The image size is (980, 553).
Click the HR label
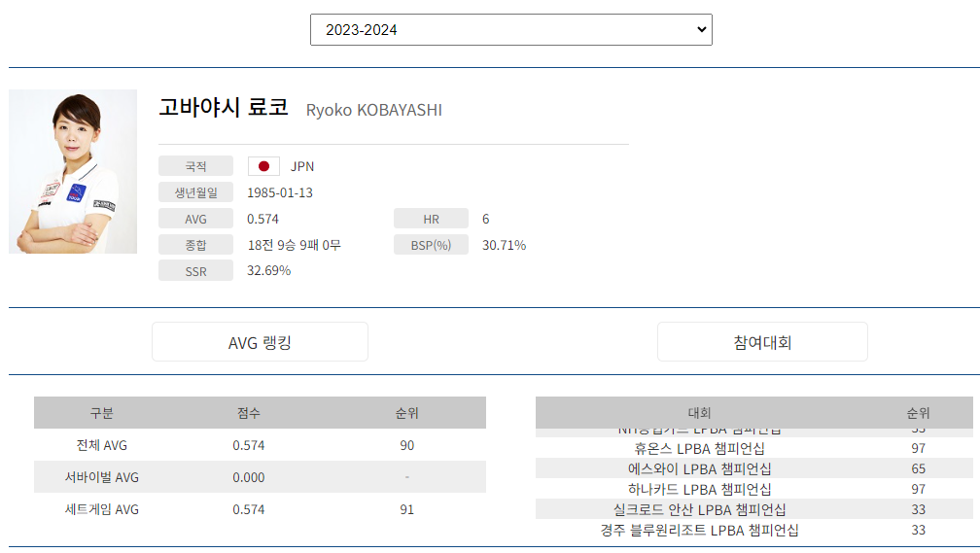coord(431,219)
